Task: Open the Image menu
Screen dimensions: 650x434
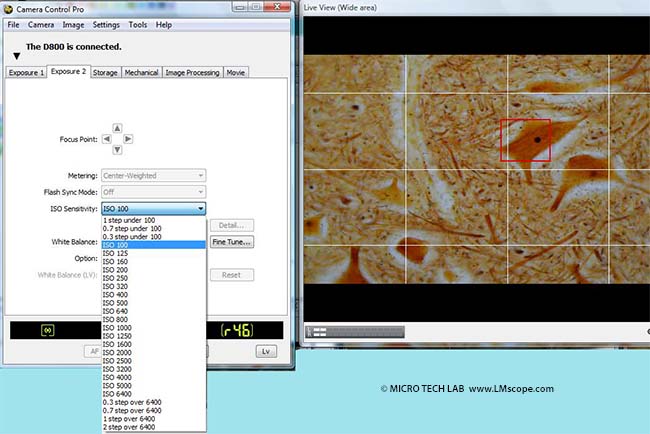Action: point(73,25)
